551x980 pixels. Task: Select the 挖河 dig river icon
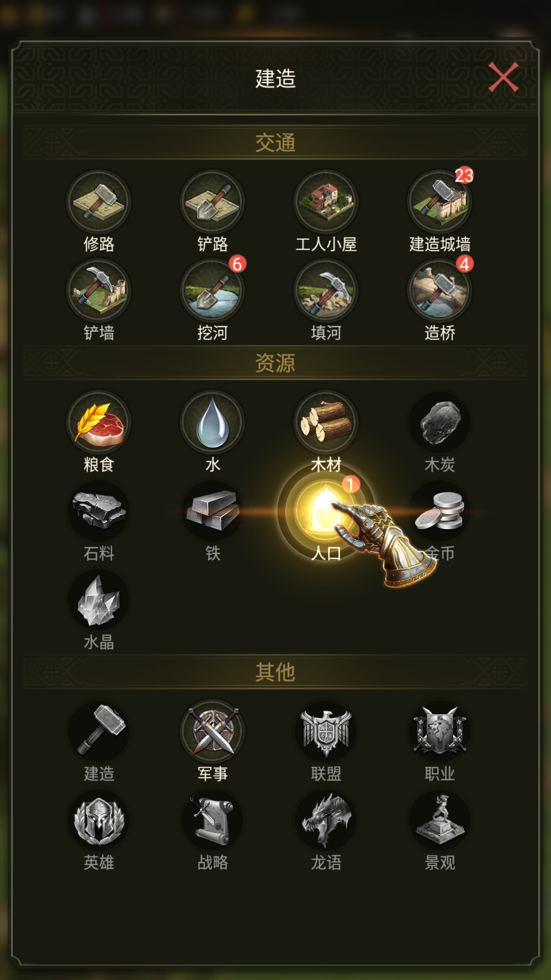(x=212, y=290)
